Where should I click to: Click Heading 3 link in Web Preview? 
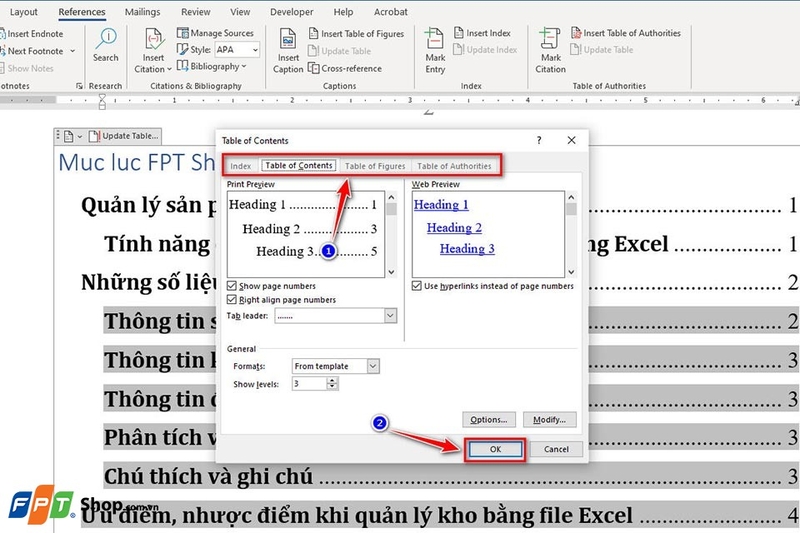click(x=467, y=248)
